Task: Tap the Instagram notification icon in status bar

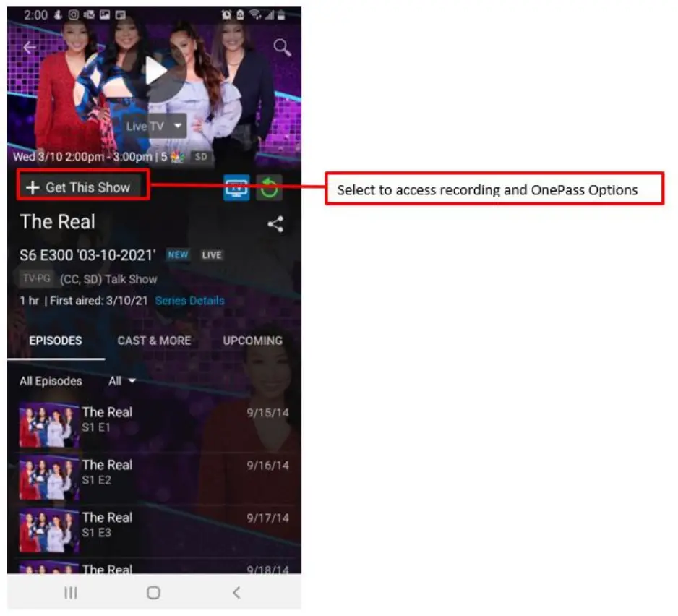Action: (74, 15)
